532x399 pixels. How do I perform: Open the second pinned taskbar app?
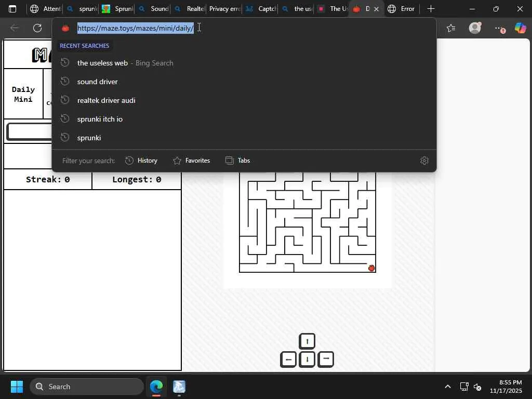click(x=179, y=387)
